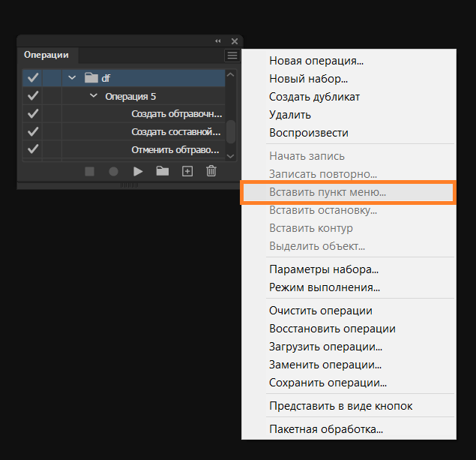Click the action list scroll-down arrow
This screenshot has height=460, width=476.
[230, 156]
